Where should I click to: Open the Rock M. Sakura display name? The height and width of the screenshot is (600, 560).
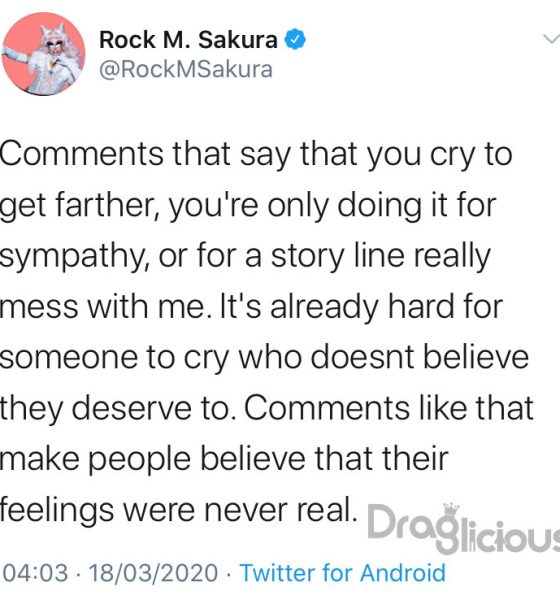click(x=188, y=39)
